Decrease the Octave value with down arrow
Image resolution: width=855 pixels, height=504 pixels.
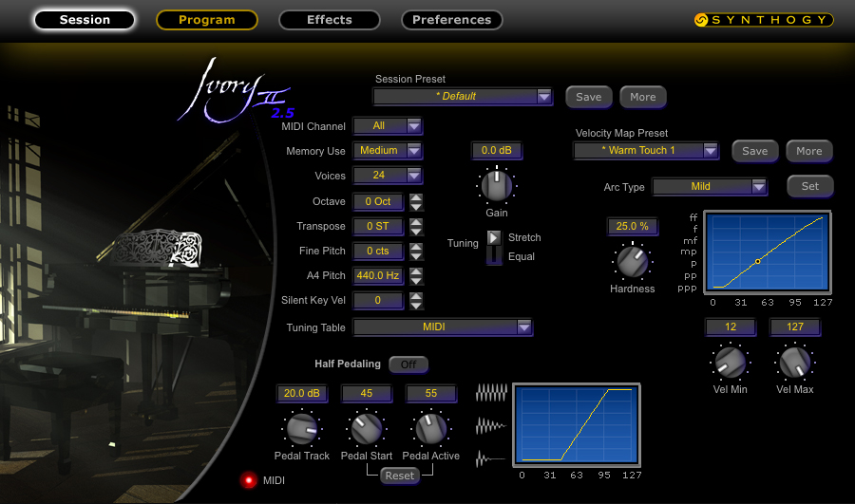416,207
